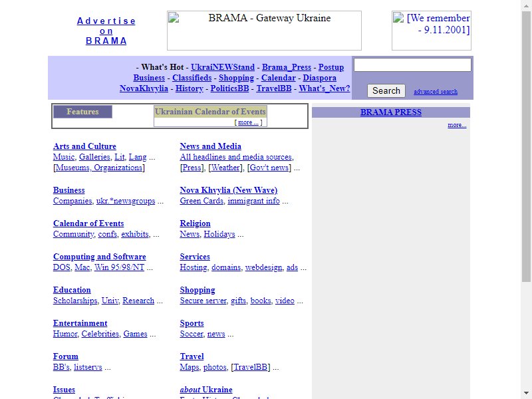This screenshot has height=399, width=532.
Task: Open the We remember 9.11.2001 image link
Action: [431, 31]
